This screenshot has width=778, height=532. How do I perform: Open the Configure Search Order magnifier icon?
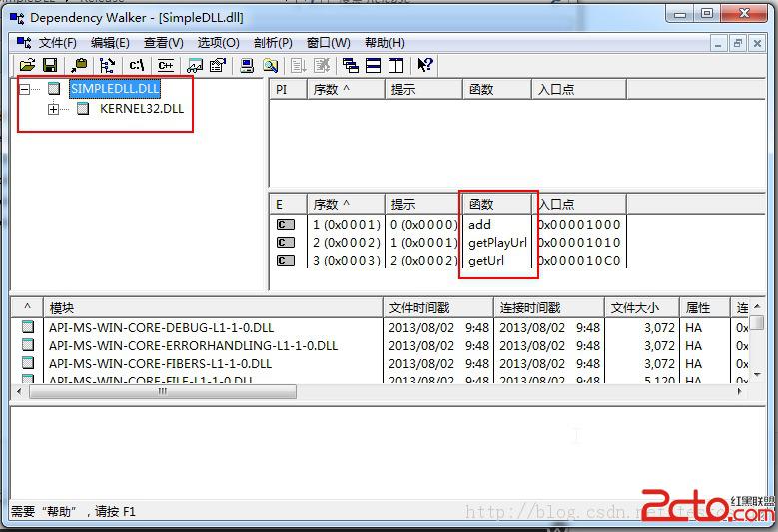click(270, 65)
